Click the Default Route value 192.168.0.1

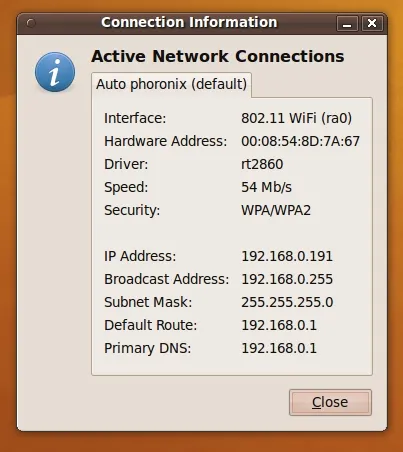point(279,325)
